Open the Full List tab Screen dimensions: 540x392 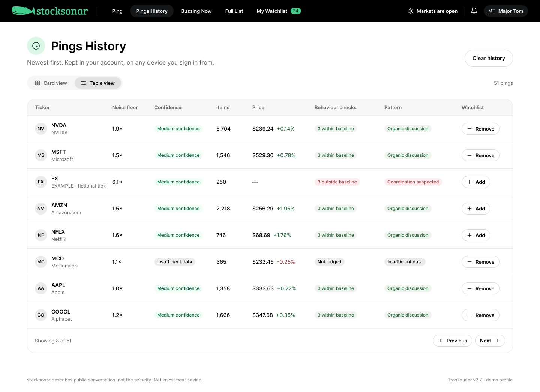click(234, 11)
